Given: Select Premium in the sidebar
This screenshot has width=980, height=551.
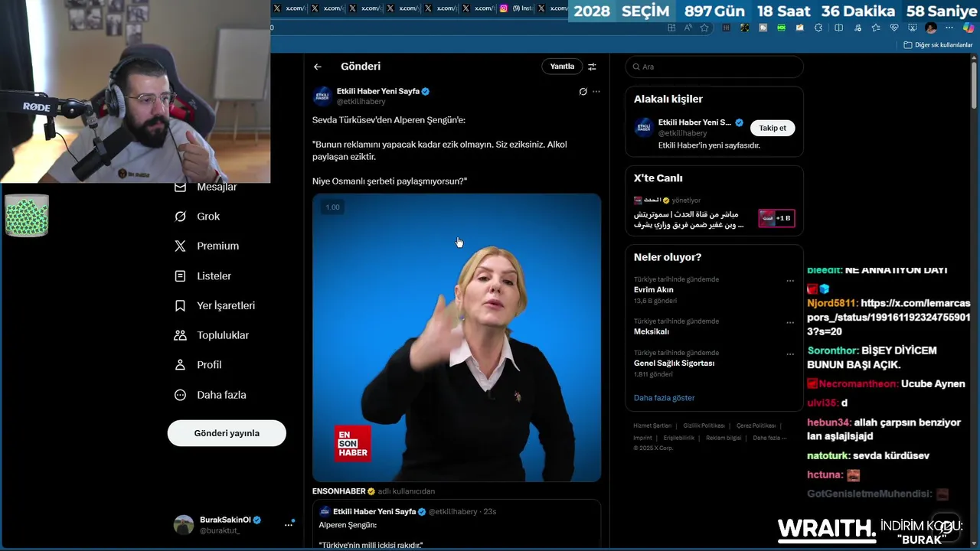Looking at the screenshot, I should 207,246.
